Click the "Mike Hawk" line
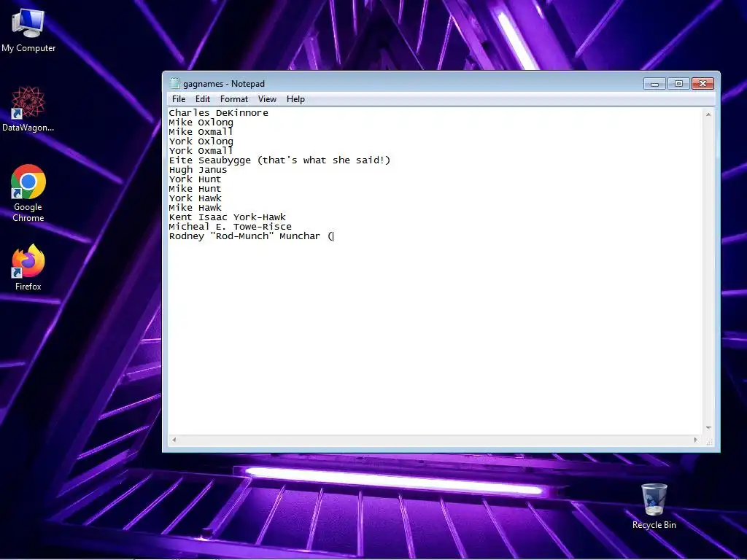Viewport: 747px width, 560px height. point(195,208)
